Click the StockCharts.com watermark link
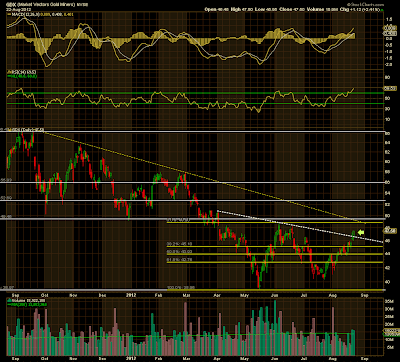Viewport: 400px width, 362px height. click(x=365, y=5)
